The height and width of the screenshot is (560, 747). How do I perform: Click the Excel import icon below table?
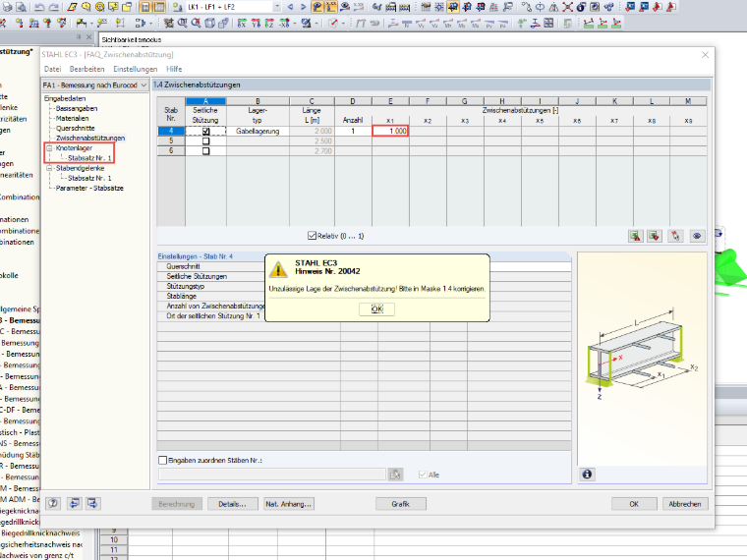655,236
